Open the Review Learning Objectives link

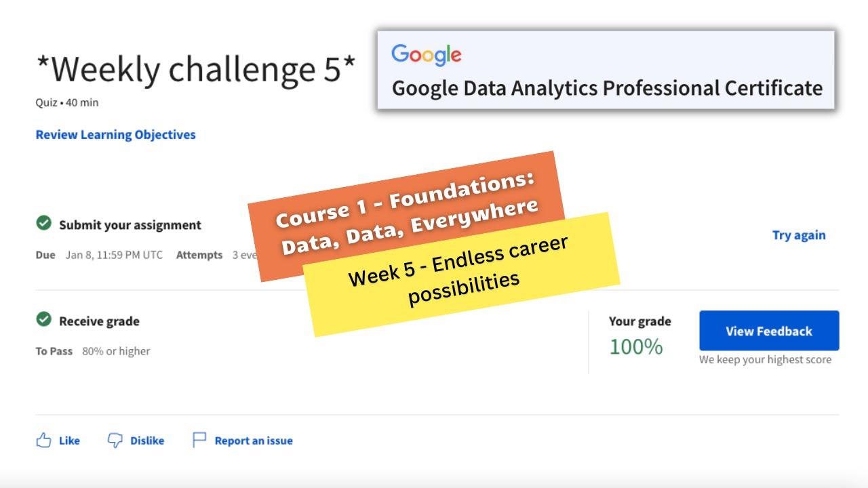tap(115, 135)
